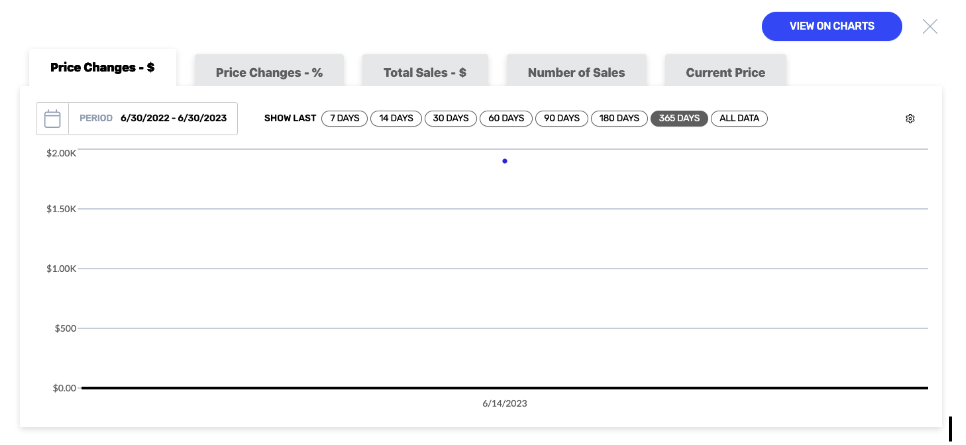Pick the 60 DAYS time range

[x=506, y=118]
